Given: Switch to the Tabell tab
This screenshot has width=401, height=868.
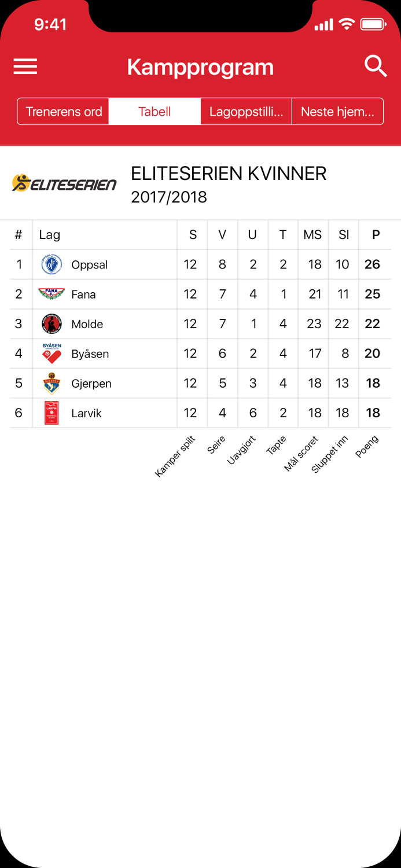Looking at the screenshot, I should click(x=154, y=111).
